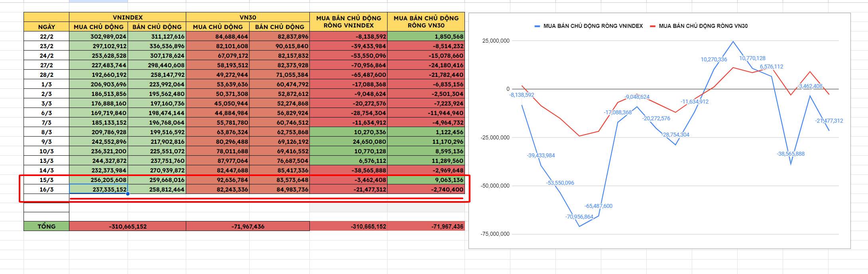868x274 pixels.
Task: Click cell with value 11,170,296
Action: click(426, 141)
